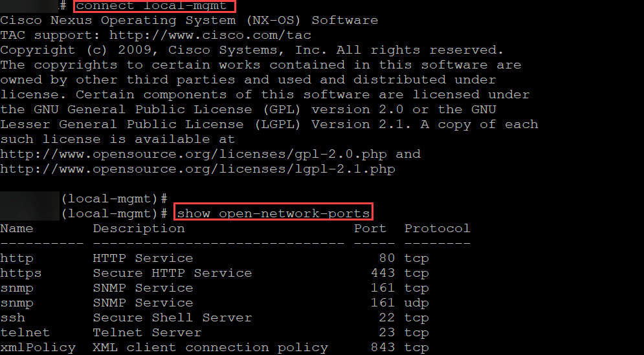The image size is (644, 355).
Task: Click the 'tcp' protocol in the telnet row
Action: 417,333
